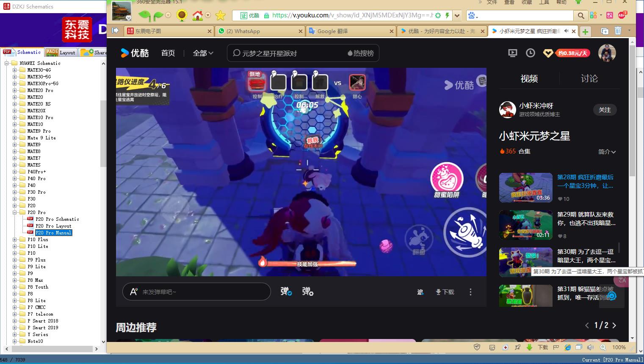This screenshot has width=644, height=364.
Task: Click the 首页 home link
Action: tap(168, 53)
